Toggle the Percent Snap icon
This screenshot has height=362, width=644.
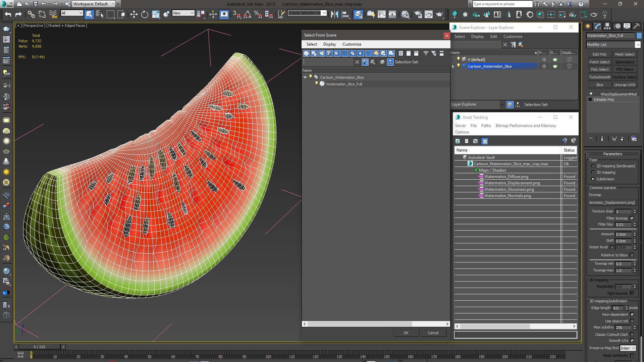point(258,14)
